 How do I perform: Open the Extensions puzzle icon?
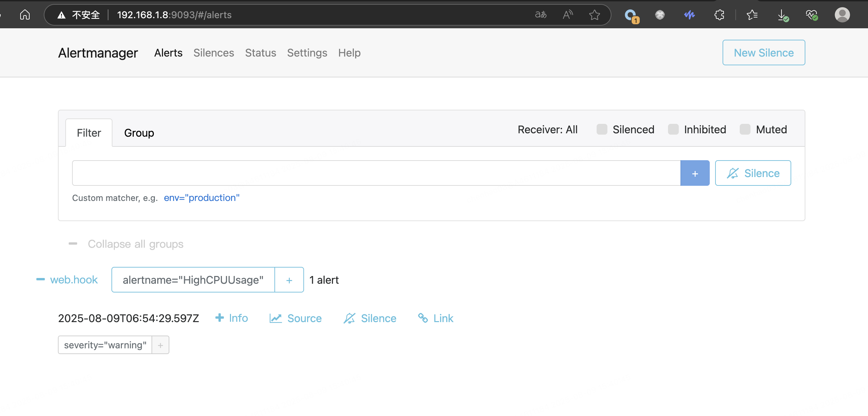(719, 15)
